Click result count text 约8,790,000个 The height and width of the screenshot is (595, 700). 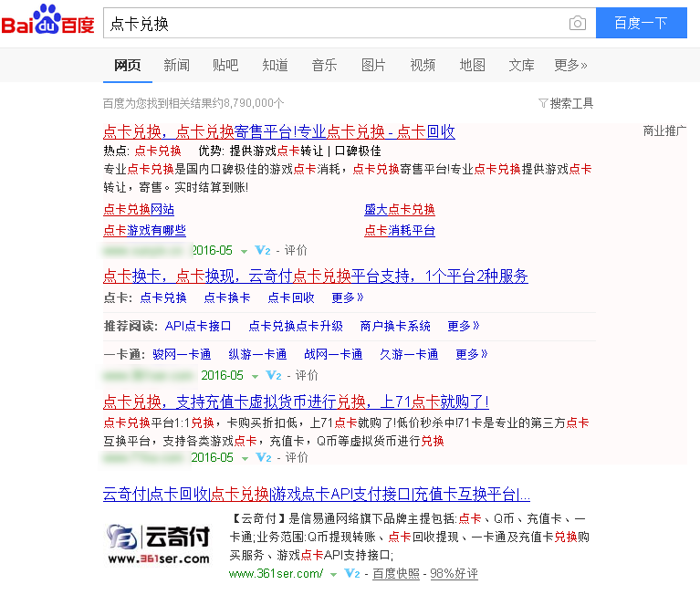[248, 103]
